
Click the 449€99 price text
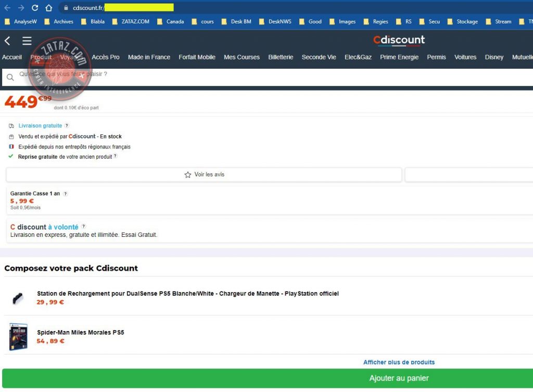pos(28,102)
